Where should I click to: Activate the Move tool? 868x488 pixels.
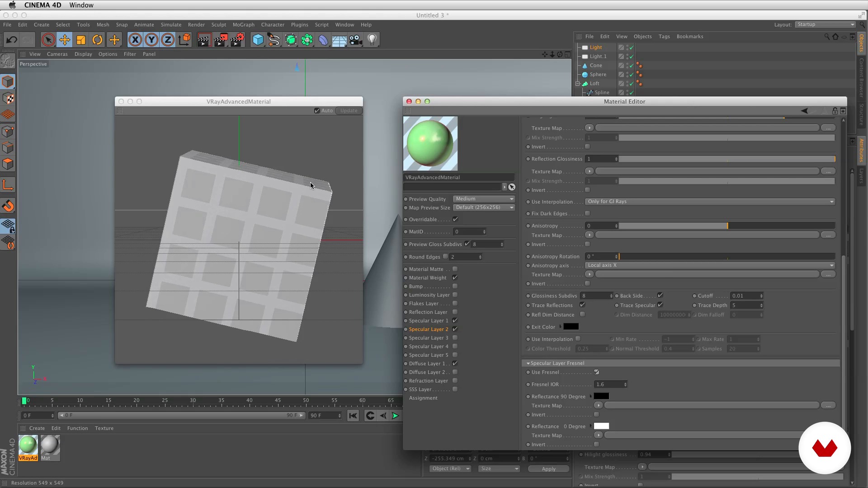65,40
